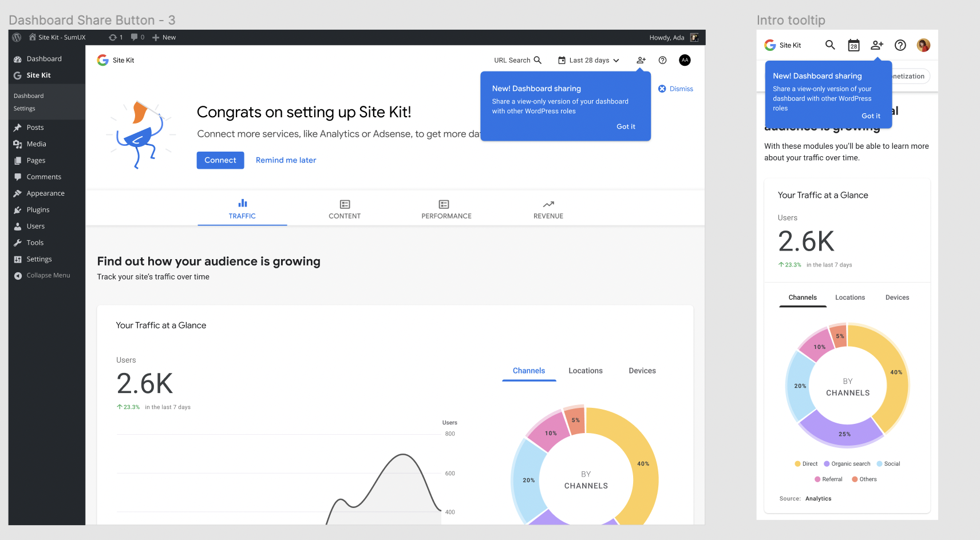Image resolution: width=980 pixels, height=540 pixels.
Task: Click the Referral legend item
Action: 828,479
